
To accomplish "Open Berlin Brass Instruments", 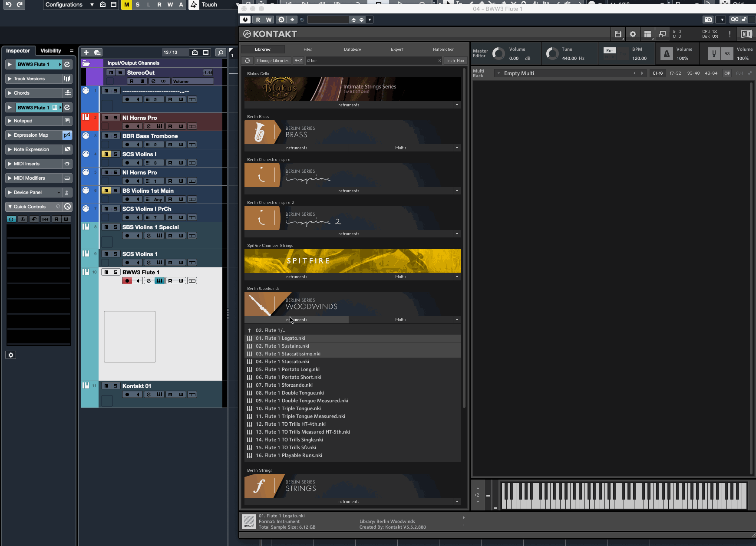I will click(296, 148).
